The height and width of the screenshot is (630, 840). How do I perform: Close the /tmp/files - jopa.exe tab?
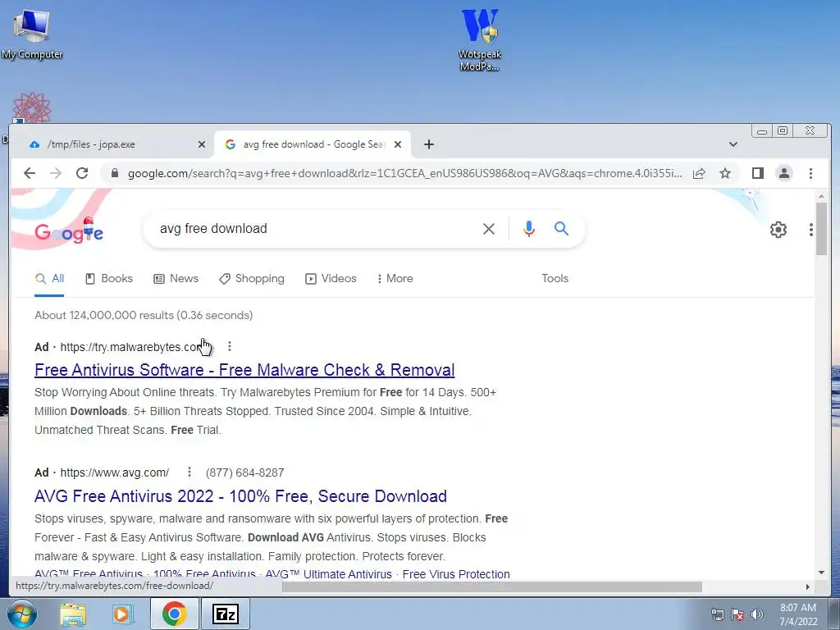(202, 144)
